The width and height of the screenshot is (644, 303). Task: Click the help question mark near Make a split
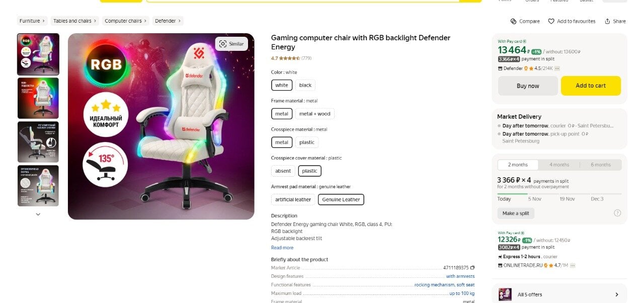click(617, 213)
